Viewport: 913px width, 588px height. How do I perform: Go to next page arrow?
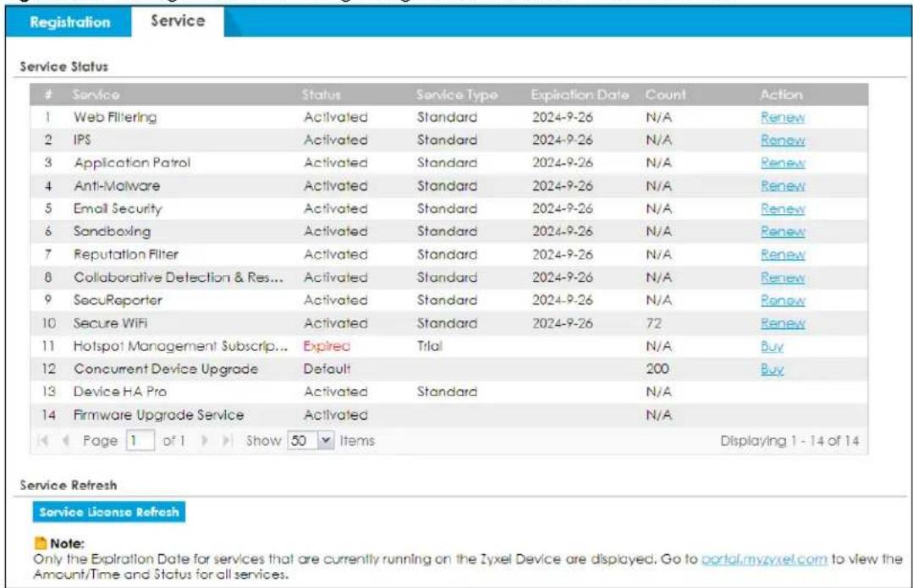pos(205,441)
